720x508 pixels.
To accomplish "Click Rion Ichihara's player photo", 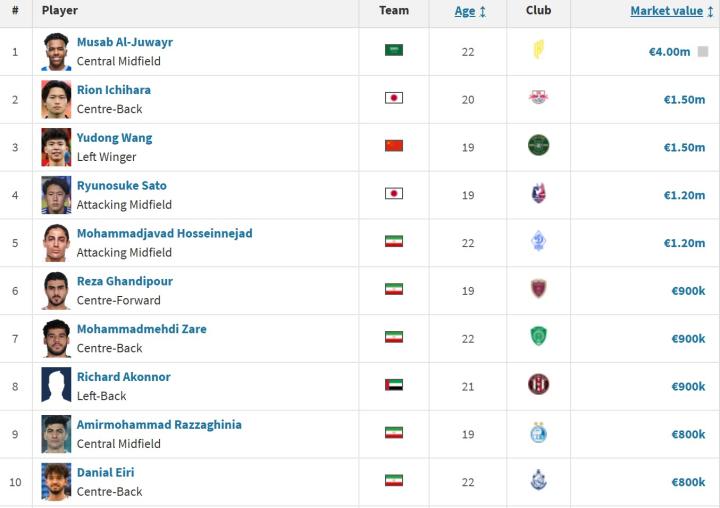I will tap(56, 99).
